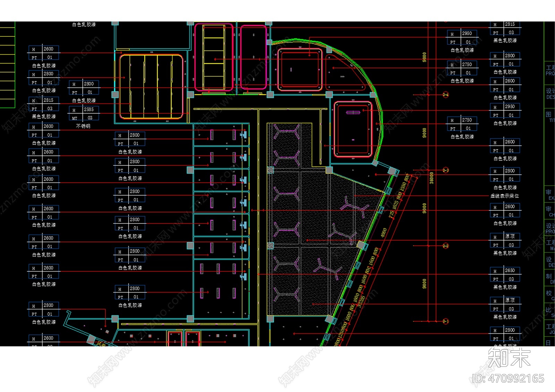Click the ID: 470992165 caption
555x392 pixels.
509,378
